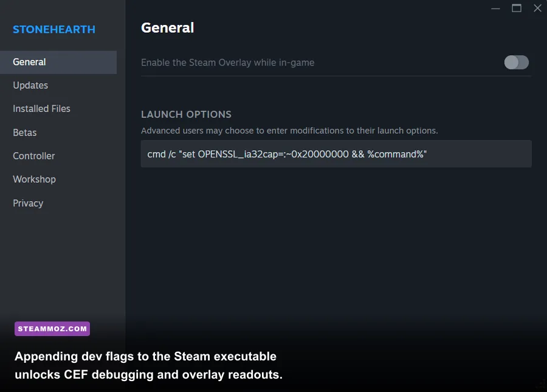Open Installed Files in the sidebar
547x392 pixels.
pyautogui.click(x=41, y=109)
